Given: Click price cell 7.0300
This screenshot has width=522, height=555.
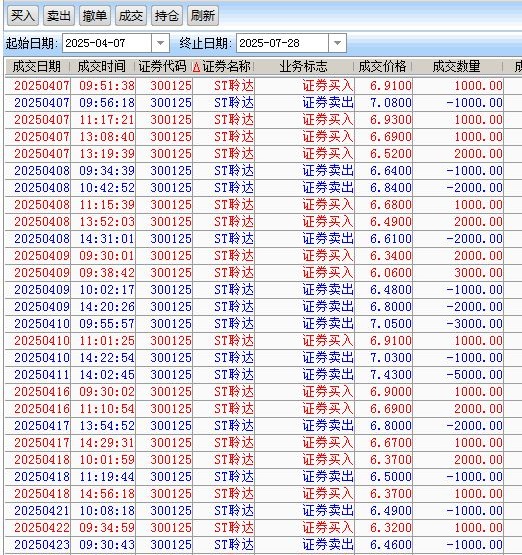Looking at the screenshot, I should [391, 357].
